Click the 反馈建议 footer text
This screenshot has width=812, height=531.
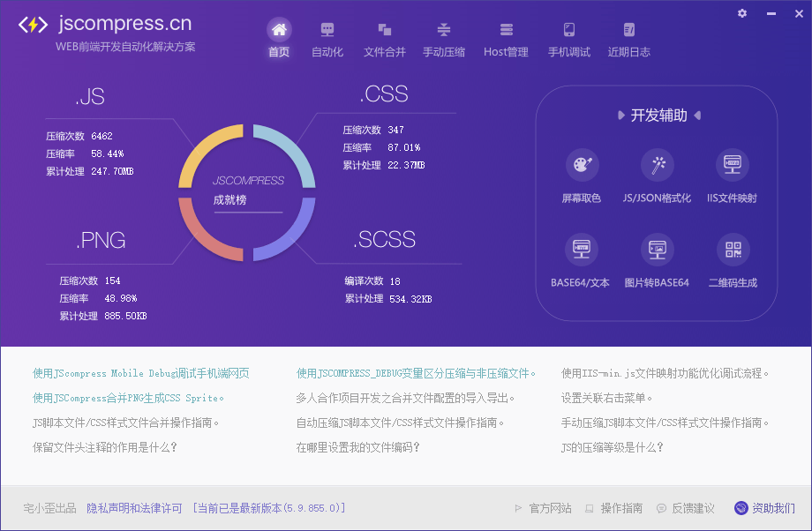click(x=693, y=508)
